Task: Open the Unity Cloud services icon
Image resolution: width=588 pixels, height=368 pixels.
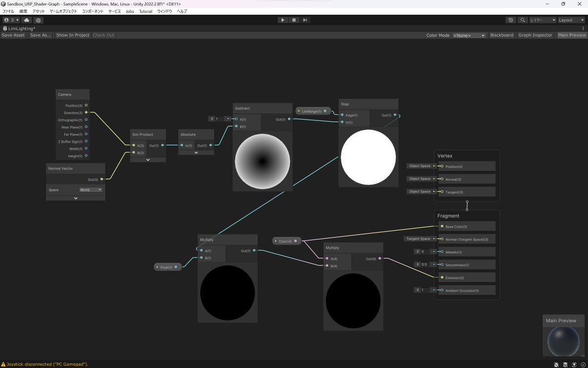Action: [x=26, y=20]
